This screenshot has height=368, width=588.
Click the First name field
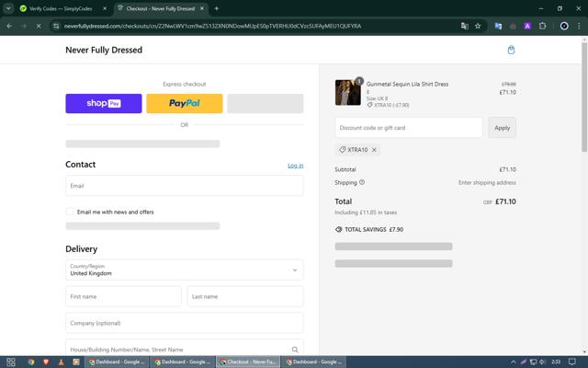click(123, 296)
